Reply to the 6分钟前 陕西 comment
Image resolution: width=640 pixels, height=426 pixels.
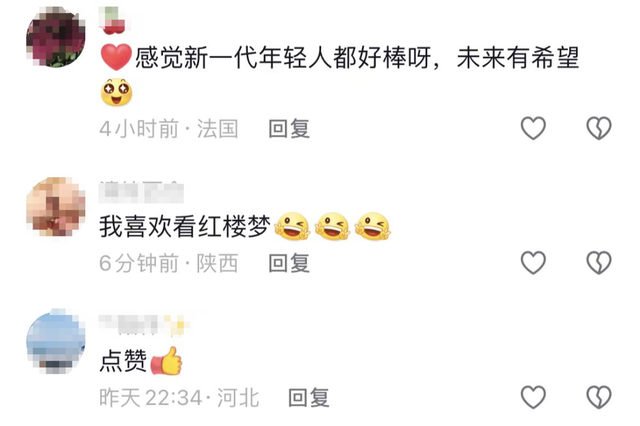coord(289,263)
